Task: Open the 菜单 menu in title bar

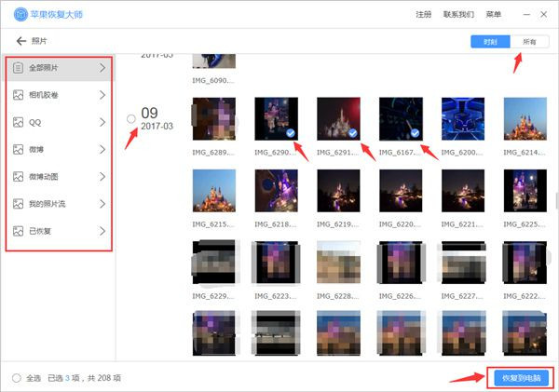Action: [x=494, y=16]
